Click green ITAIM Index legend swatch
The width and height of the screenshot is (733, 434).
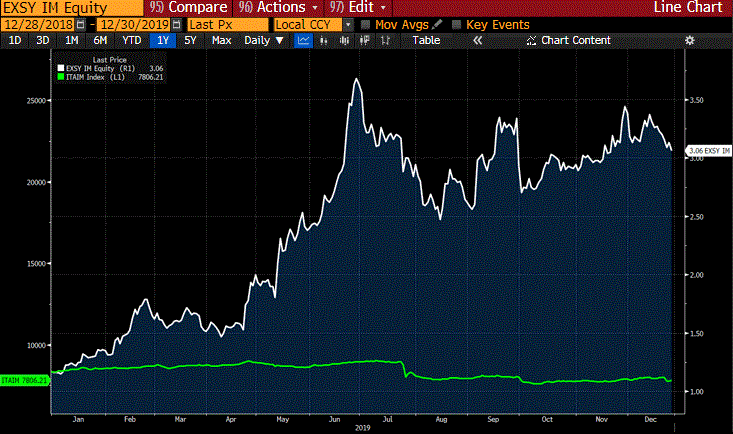click(x=60, y=77)
